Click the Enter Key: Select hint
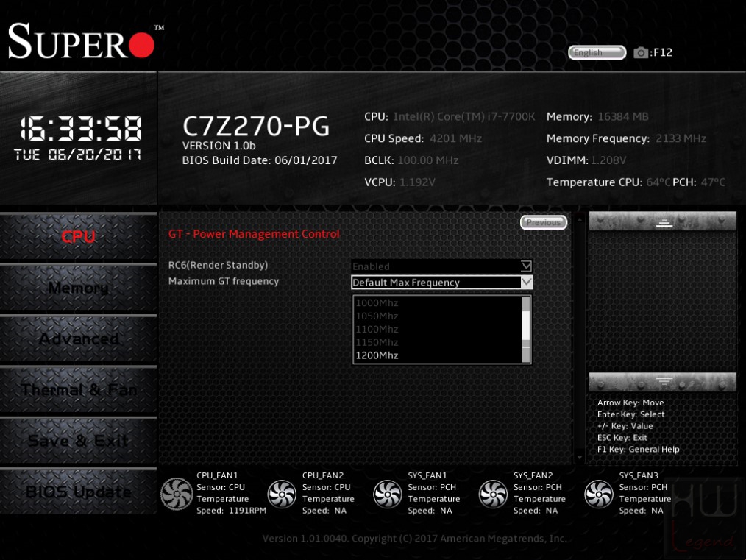The width and height of the screenshot is (746, 560). click(631, 414)
